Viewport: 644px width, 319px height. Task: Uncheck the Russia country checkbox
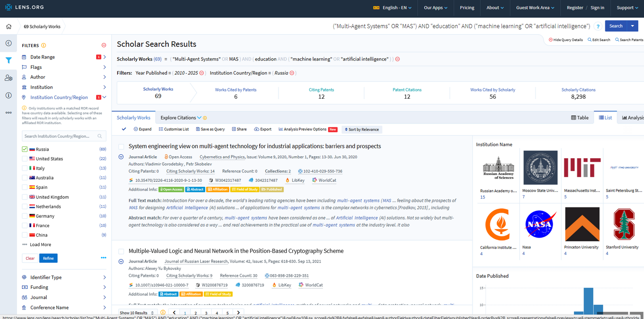25,149
